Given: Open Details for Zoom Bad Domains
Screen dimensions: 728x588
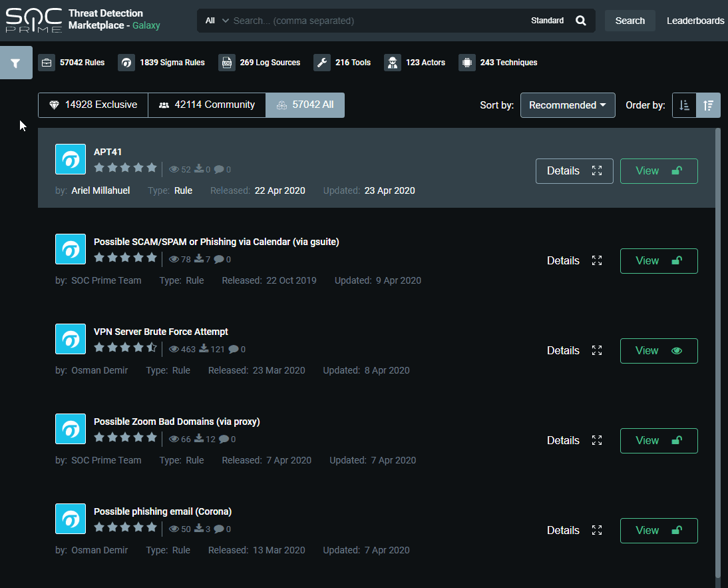Looking at the screenshot, I should [x=574, y=441].
